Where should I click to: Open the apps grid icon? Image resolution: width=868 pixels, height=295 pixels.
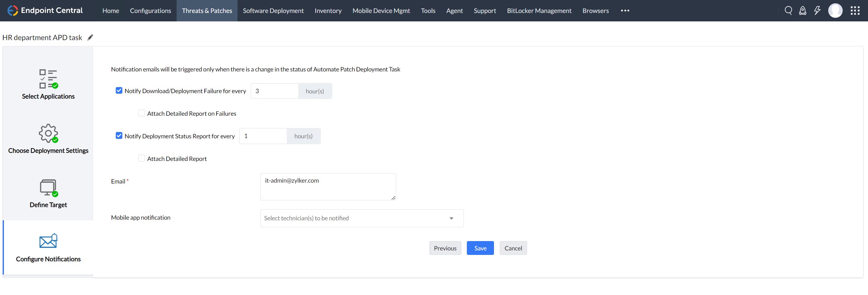pos(855,11)
